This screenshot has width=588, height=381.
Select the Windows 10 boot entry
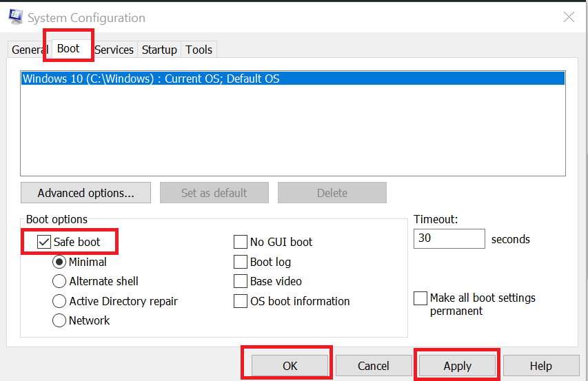[152, 79]
